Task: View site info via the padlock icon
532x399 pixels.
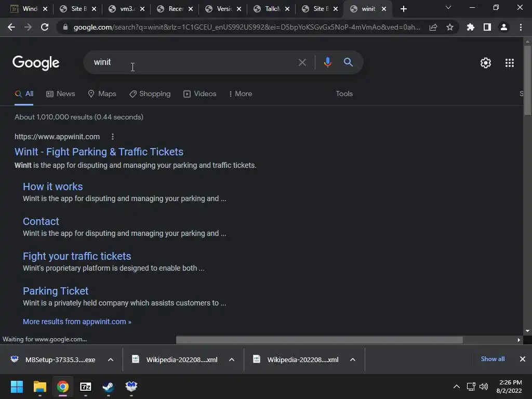Action: point(65,27)
